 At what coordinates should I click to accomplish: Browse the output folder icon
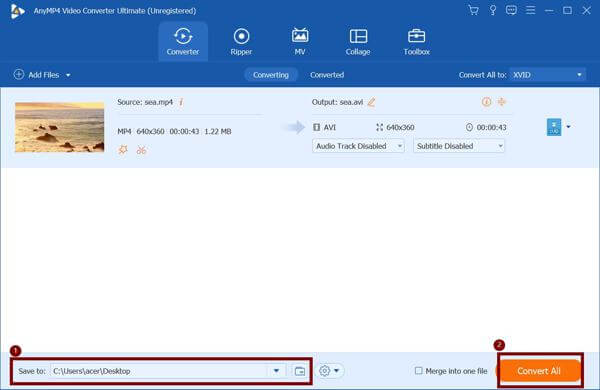pyautogui.click(x=300, y=371)
